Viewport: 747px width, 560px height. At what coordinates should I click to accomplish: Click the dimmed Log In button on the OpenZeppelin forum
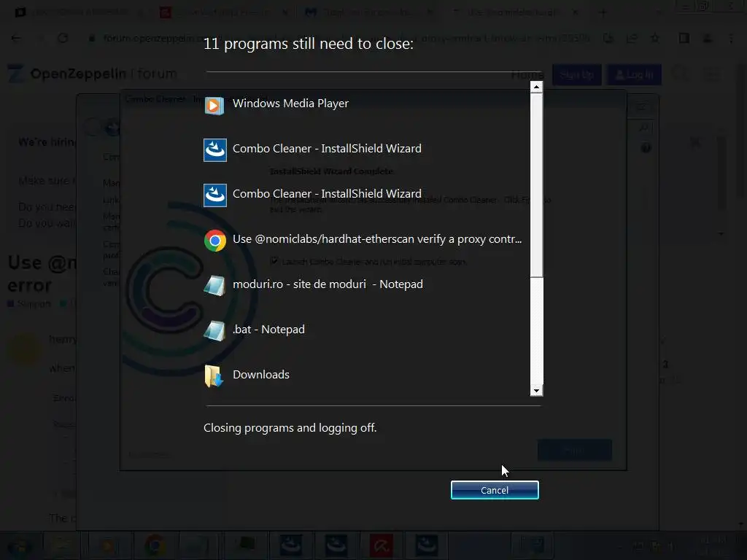pos(634,75)
